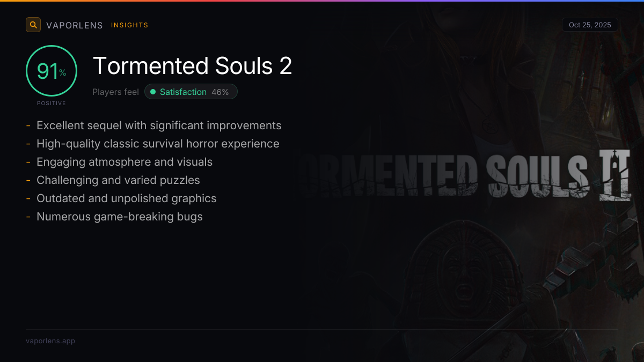Viewport: 644px width, 362px height.
Task: Select "Outdated and unpolished graphics" point
Action: click(x=126, y=198)
